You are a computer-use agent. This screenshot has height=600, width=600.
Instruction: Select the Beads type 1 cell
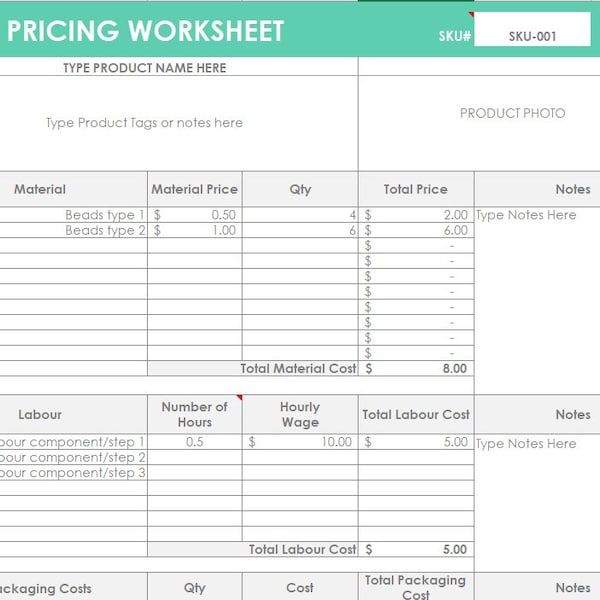pos(73,215)
